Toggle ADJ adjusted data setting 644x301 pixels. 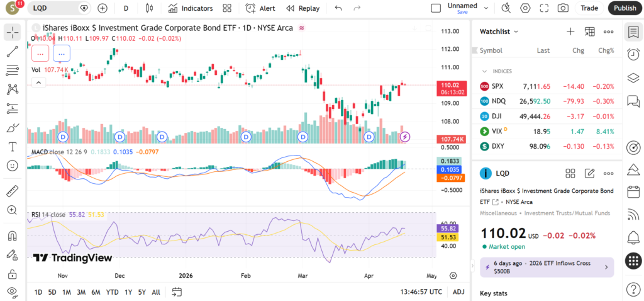(x=458, y=292)
